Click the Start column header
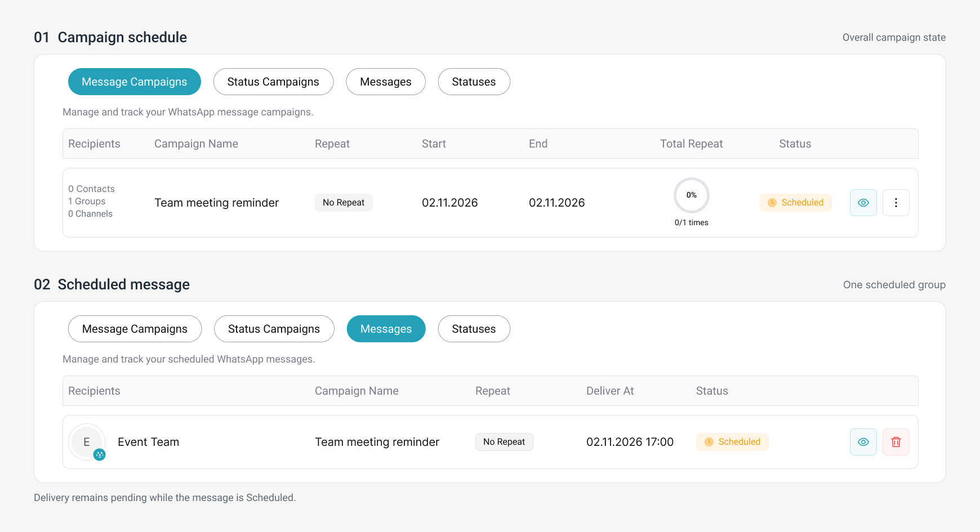Screen dimensions: 980x532 (x=434, y=144)
